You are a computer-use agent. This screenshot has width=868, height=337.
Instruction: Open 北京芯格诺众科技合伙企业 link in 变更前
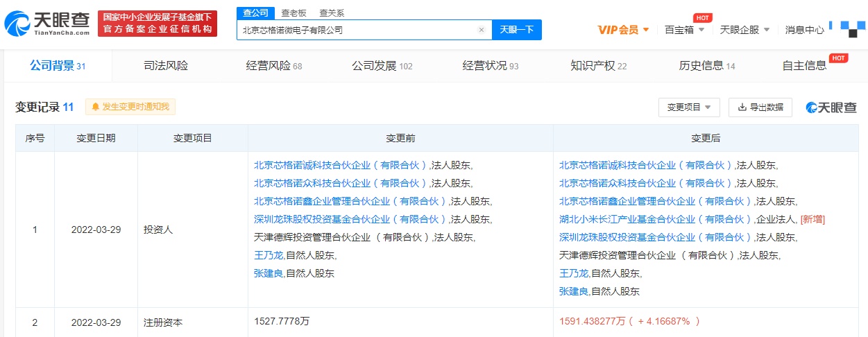click(342, 183)
